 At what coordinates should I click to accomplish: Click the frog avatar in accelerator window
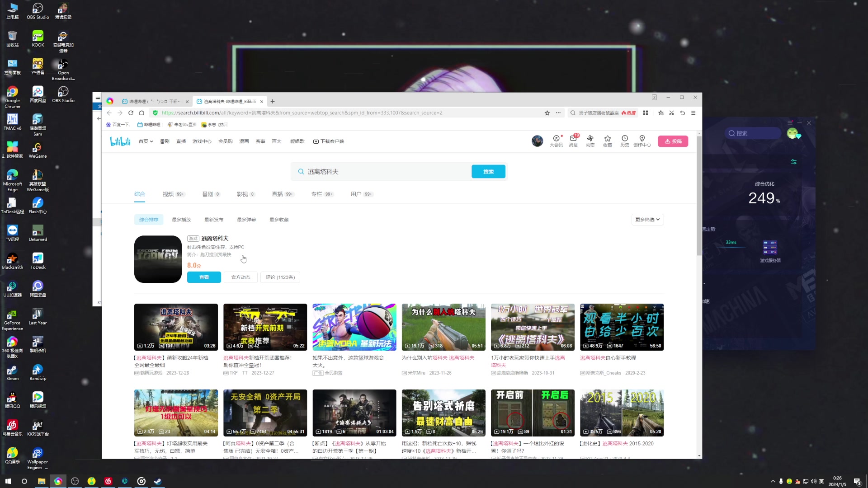click(793, 133)
